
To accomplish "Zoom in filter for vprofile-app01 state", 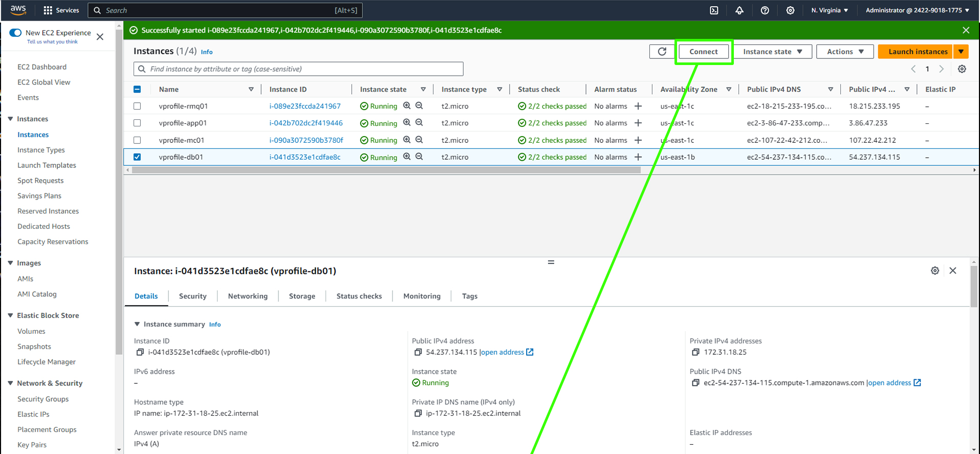I will [407, 123].
